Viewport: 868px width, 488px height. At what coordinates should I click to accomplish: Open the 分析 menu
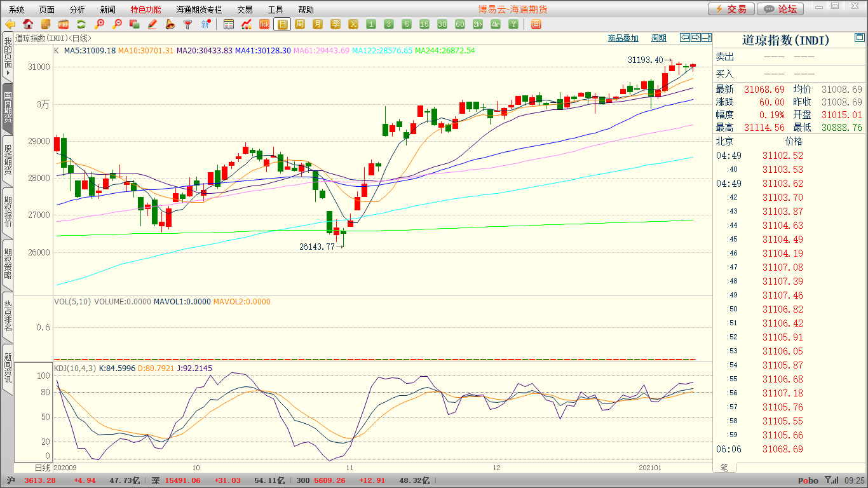[78, 10]
